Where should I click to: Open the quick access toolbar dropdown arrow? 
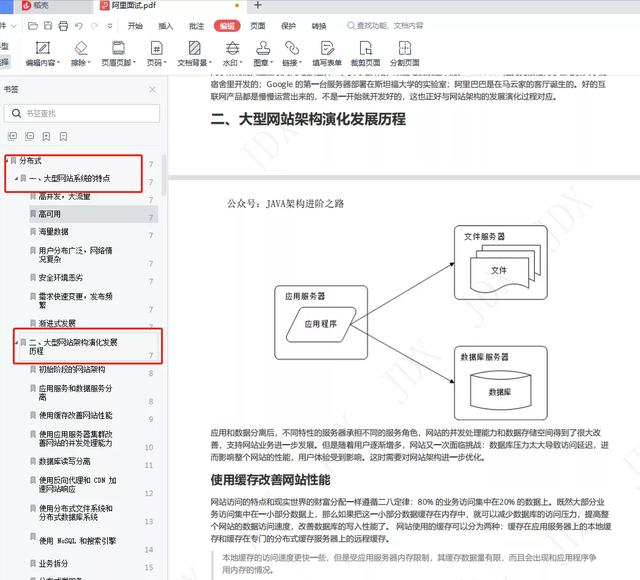(110, 26)
